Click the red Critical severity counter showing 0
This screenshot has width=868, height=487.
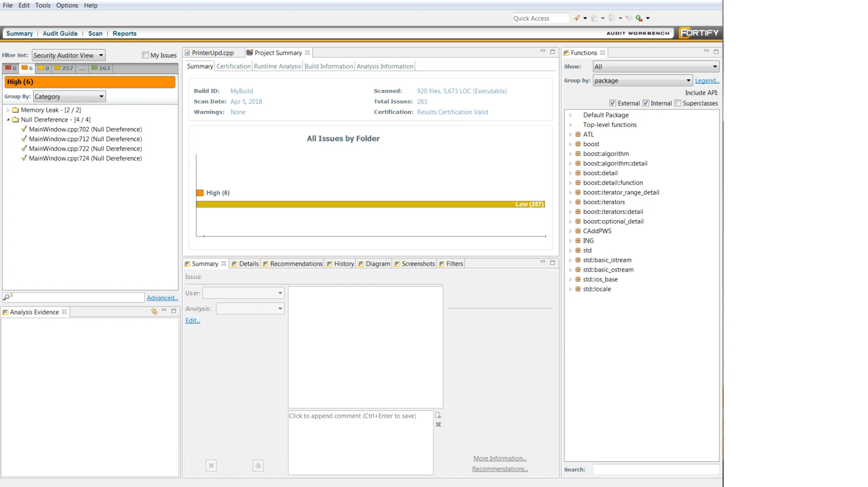[x=11, y=68]
